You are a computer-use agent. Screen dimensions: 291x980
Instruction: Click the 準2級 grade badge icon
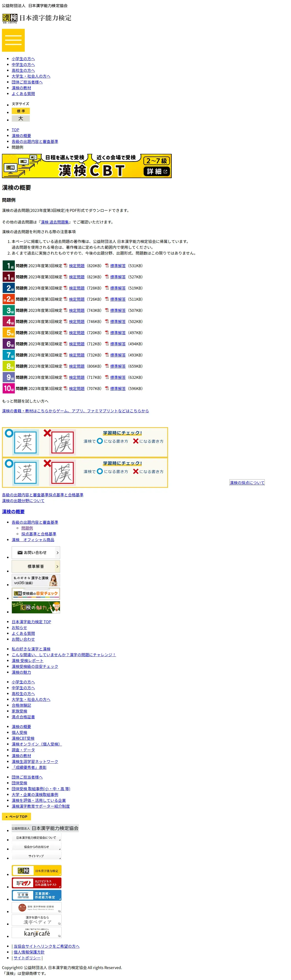point(8,299)
